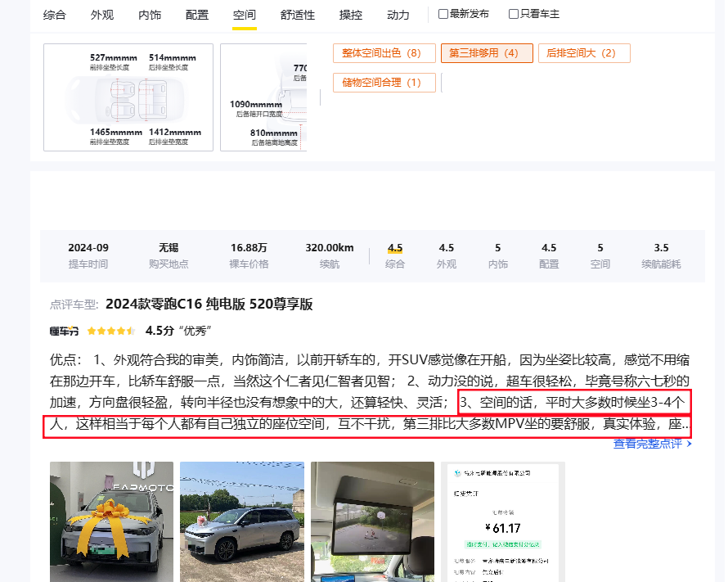Open the 舒适性 tab

point(298,15)
